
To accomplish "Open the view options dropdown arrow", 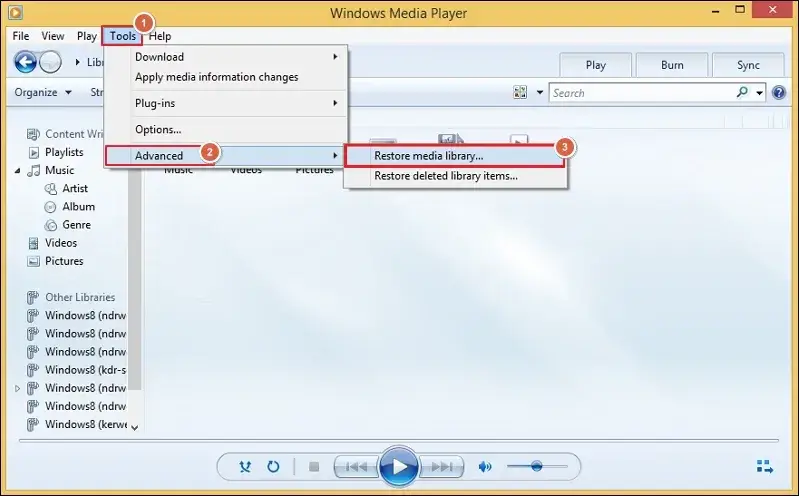I will 540,93.
